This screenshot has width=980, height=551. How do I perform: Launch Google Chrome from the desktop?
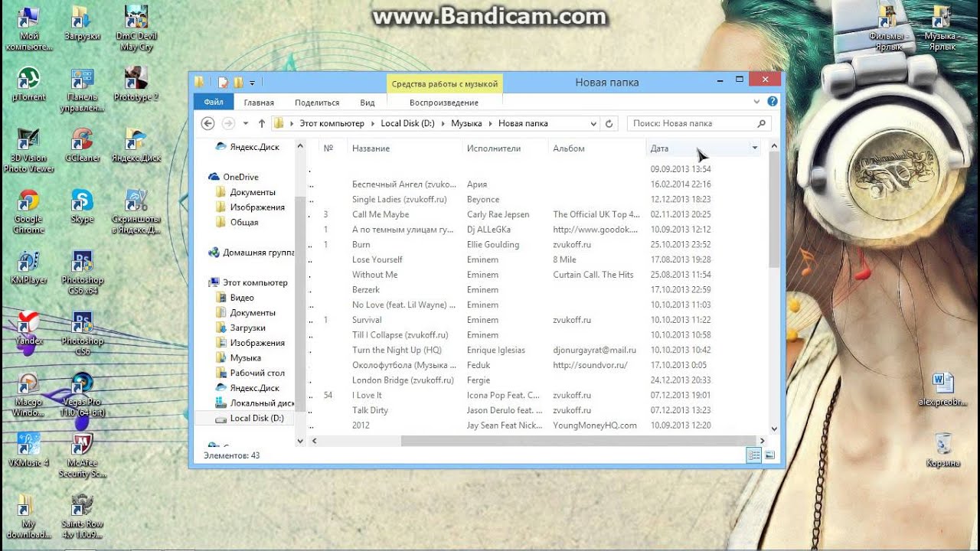[29, 212]
